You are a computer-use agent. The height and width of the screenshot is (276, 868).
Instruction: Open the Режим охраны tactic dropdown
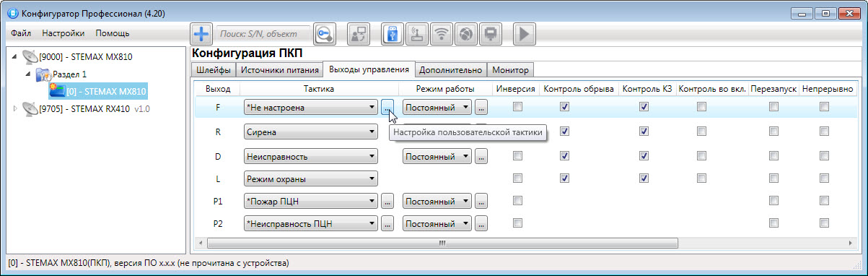(311, 178)
